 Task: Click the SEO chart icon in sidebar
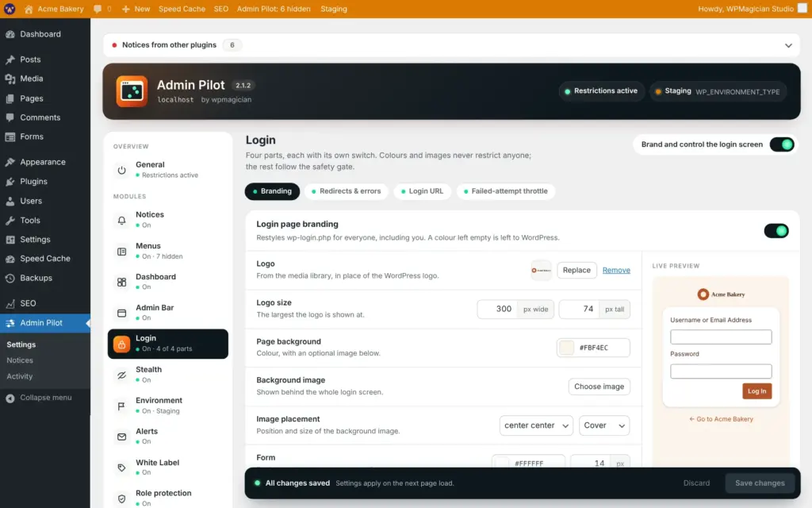click(x=10, y=304)
